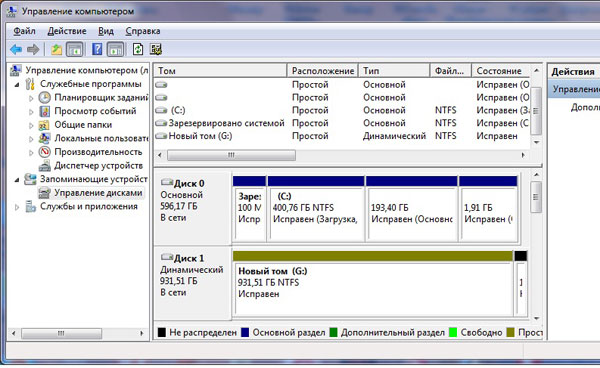
Task: Expand the Просмотр событий node
Action: coord(31,112)
